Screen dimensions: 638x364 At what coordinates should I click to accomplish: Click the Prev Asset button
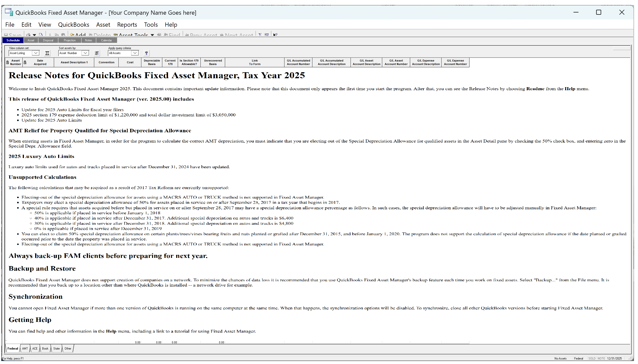point(202,35)
